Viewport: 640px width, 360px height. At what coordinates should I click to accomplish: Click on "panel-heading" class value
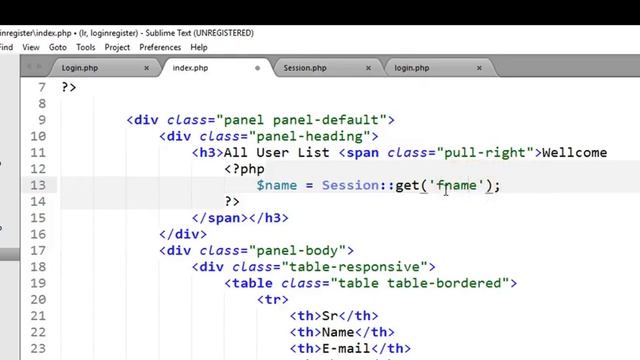[309, 136]
